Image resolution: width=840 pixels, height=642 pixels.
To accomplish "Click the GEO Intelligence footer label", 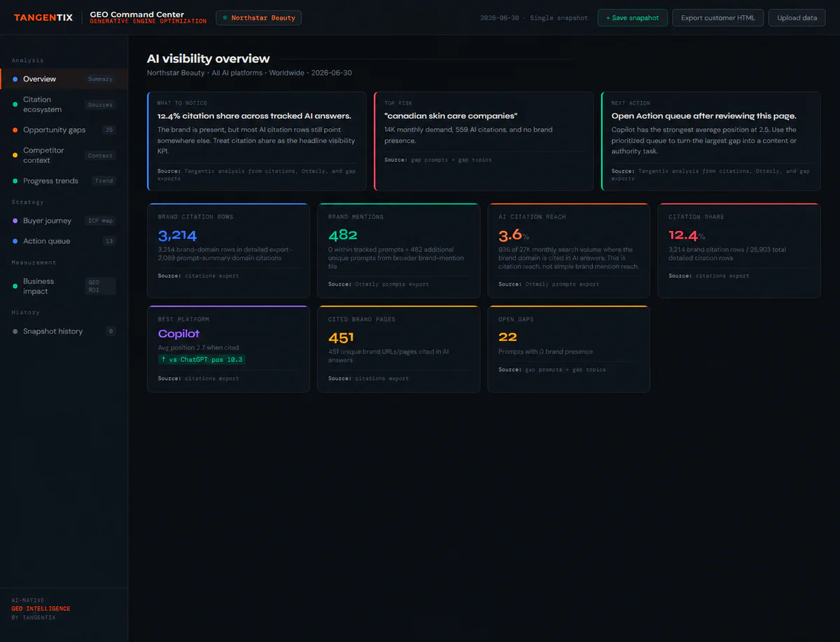I will click(x=41, y=608).
